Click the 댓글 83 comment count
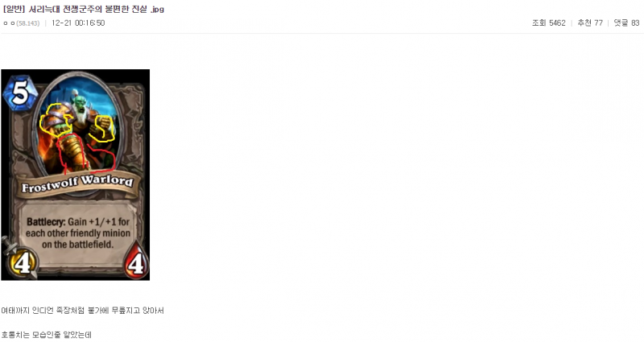The width and height of the screenshot is (644, 342). pyautogui.click(x=627, y=23)
